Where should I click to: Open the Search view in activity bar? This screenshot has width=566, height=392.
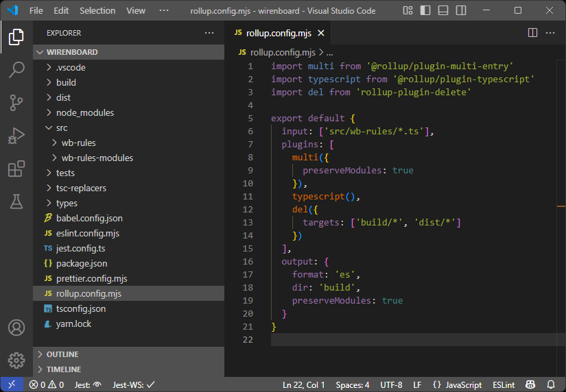[x=16, y=69]
